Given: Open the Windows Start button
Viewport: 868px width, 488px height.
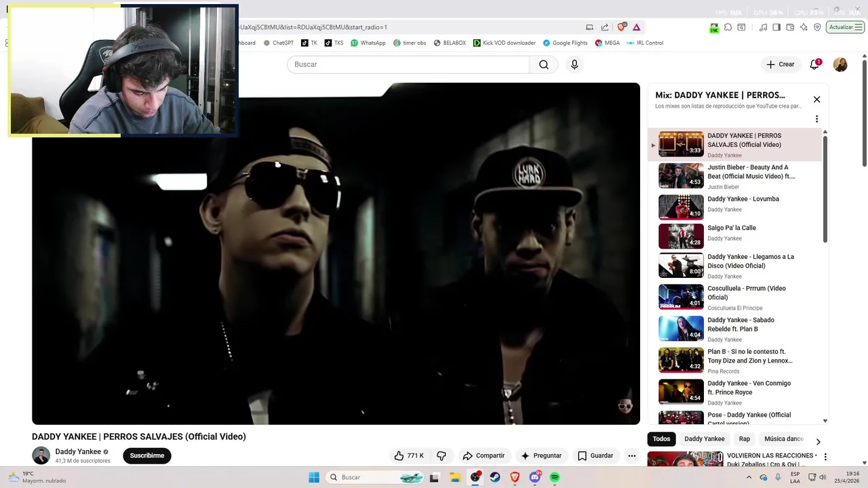Looking at the screenshot, I should (x=314, y=477).
